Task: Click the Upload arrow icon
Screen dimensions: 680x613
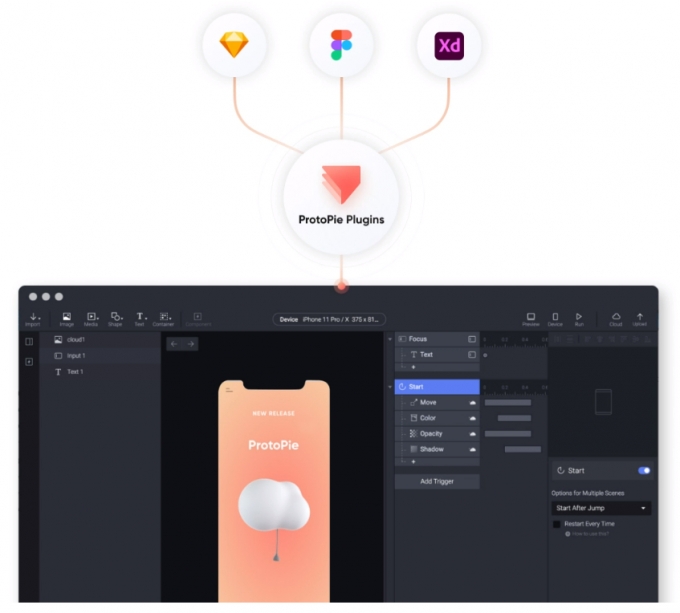Action: coord(640,319)
